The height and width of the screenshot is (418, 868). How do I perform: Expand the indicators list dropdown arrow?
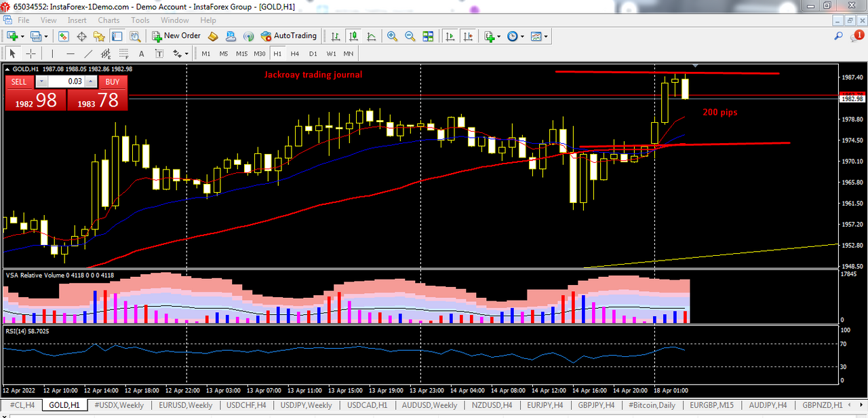pos(499,36)
